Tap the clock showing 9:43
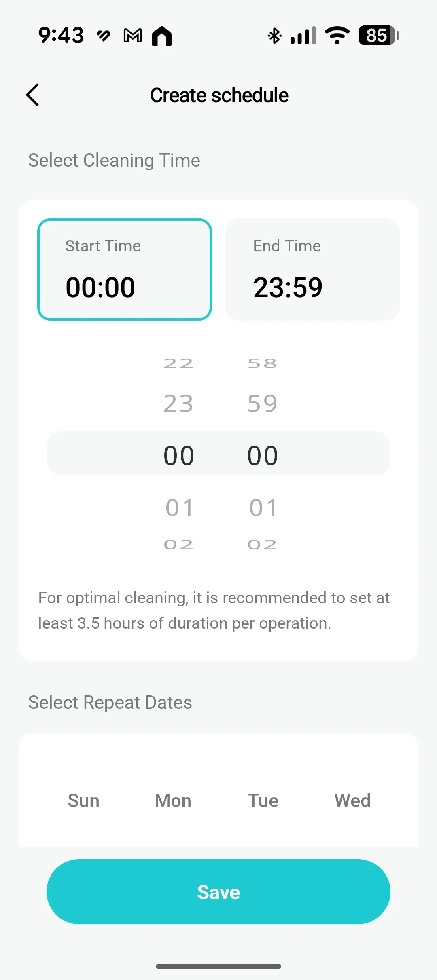This screenshot has width=437, height=980. coord(61,36)
